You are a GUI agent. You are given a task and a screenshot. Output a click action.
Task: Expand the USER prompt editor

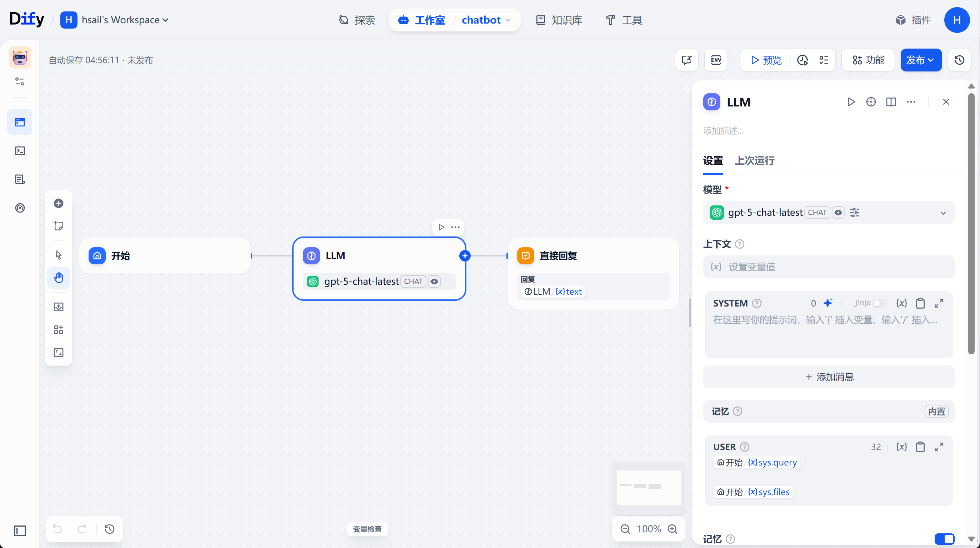[939, 447]
